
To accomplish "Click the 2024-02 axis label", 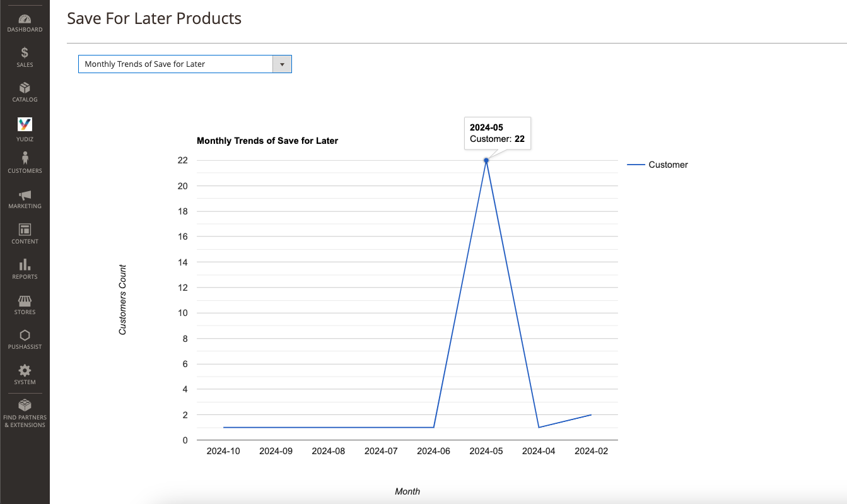I will [592, 451].
